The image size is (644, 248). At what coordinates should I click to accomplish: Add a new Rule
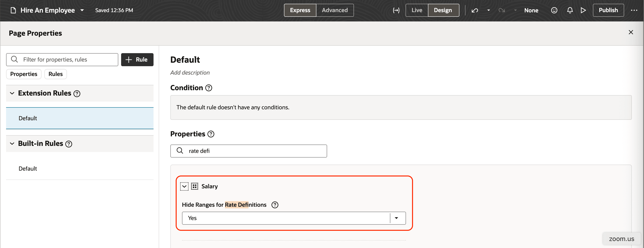coord(137,59)
